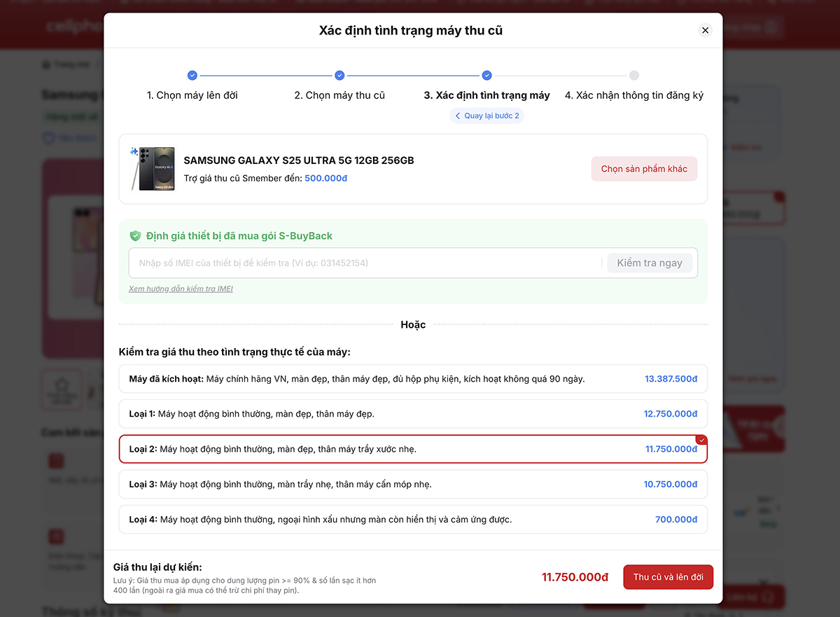Select 'Máy đã kích hoạt' condition option
The image size is (840, 617).
tap(413, 379)
